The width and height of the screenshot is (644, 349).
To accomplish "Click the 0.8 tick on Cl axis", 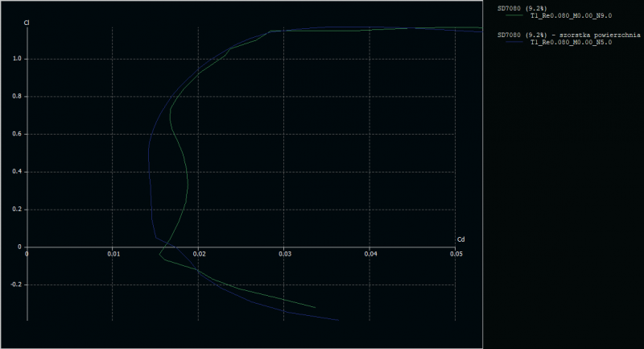I will click(x=16, y=97).
